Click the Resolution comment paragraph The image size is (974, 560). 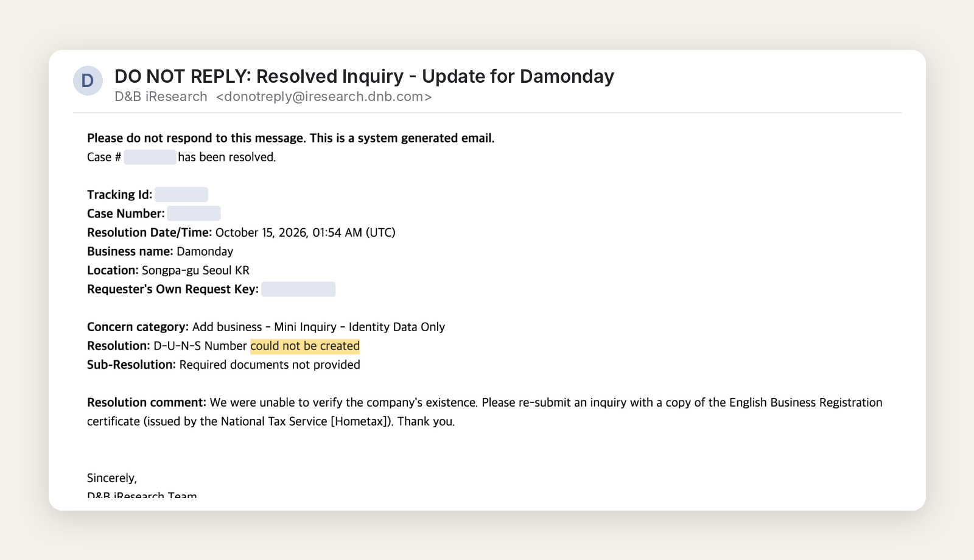pyautogui.click(x=485, y=411)
